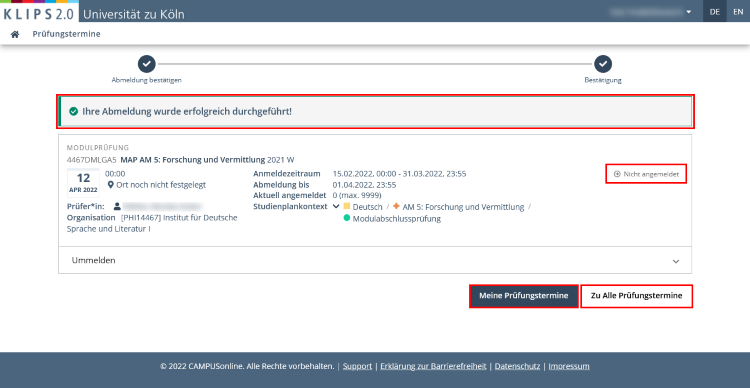
Task: Expand the Ummelden section
Action: point(375,261)
